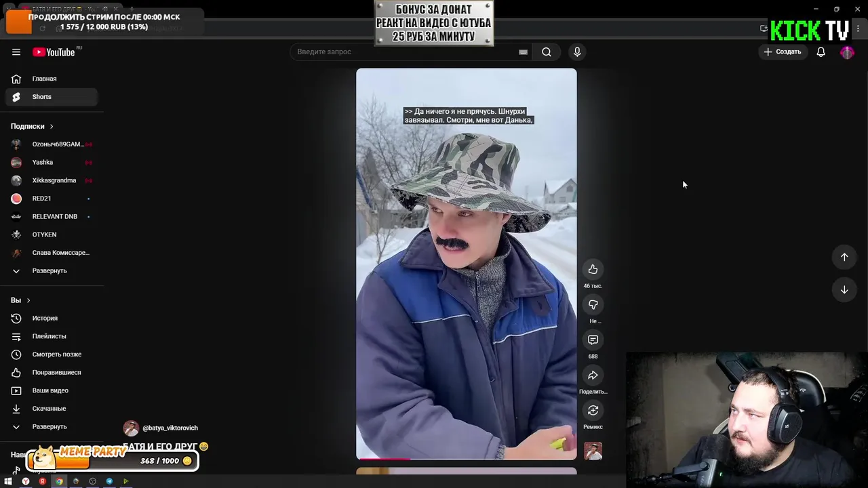Pause the short by clicking the video
The image size is (868, 488).
pos(467,264)
